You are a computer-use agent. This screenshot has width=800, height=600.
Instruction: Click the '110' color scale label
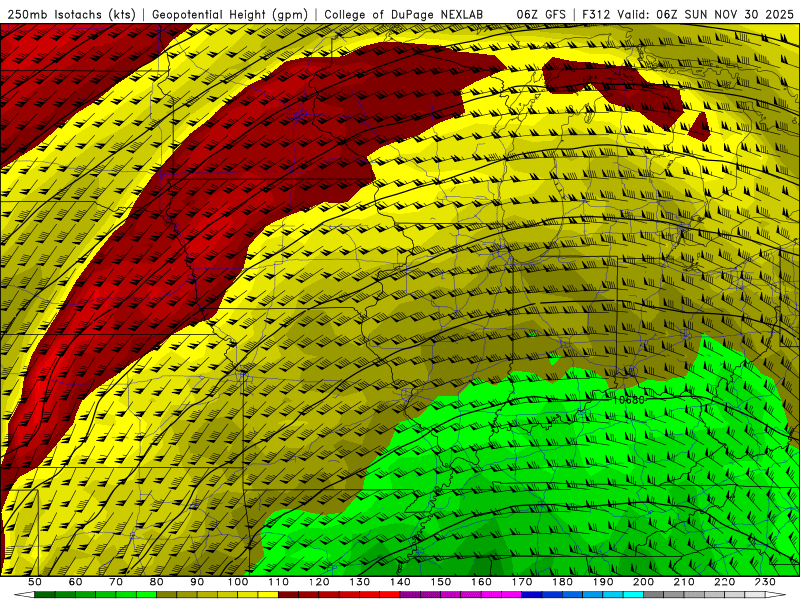[279, 582]
